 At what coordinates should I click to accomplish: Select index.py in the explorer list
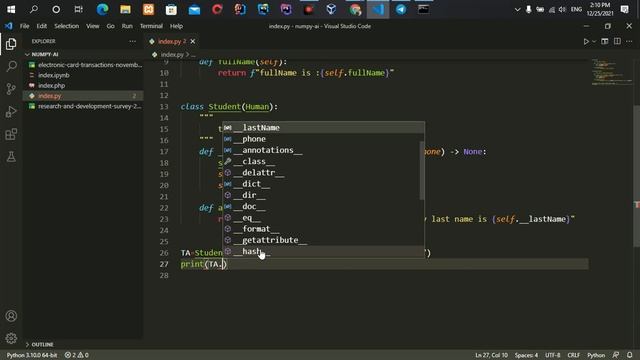pos(83,96)
